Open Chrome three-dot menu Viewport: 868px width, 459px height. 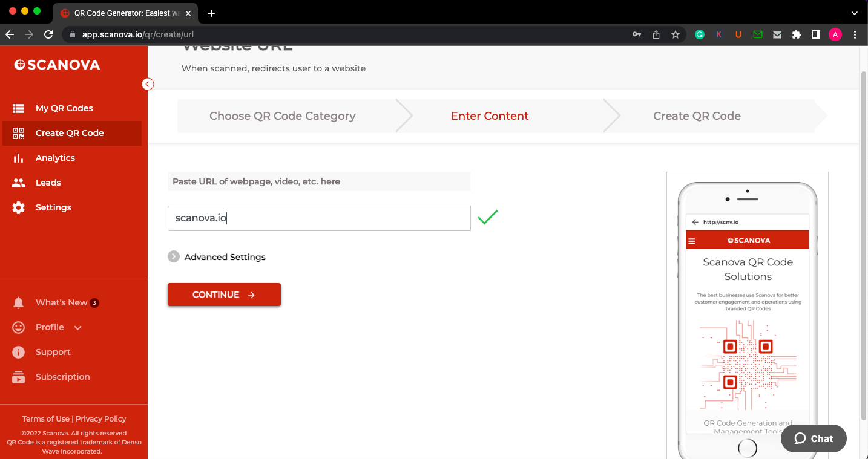pos(855,34)
